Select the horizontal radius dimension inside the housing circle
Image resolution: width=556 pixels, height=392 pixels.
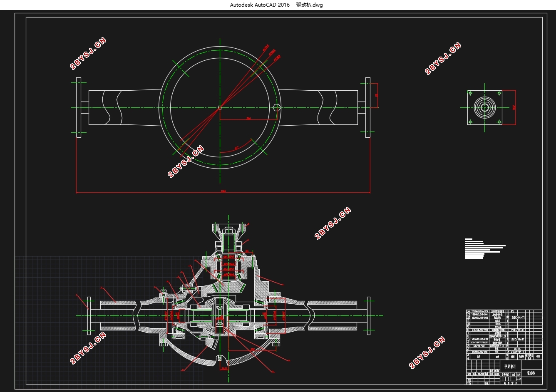(x=248, y=119)
